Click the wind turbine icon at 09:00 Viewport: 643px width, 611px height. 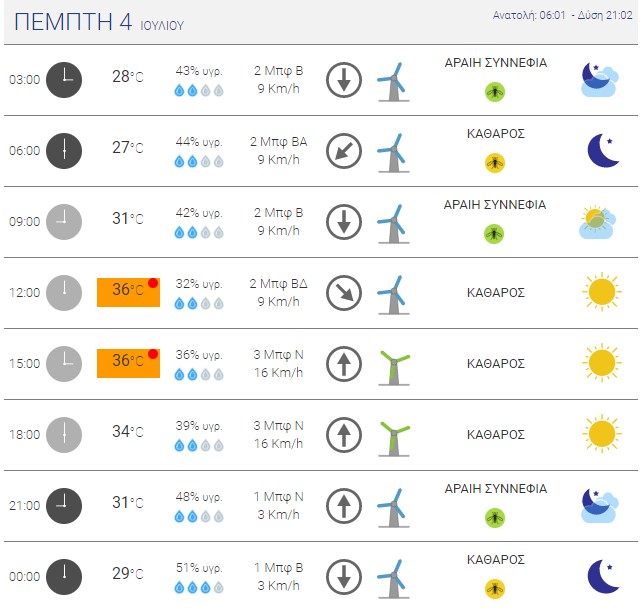point(391,222)
